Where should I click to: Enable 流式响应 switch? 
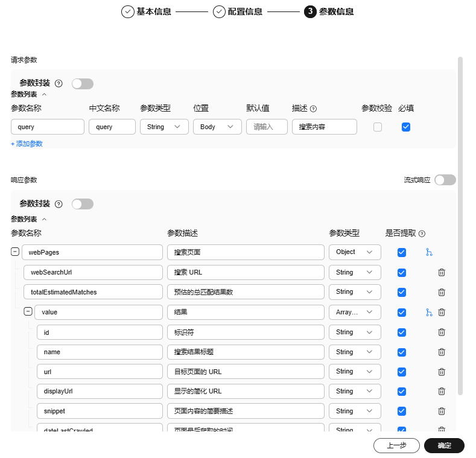[x=445, y=180]
